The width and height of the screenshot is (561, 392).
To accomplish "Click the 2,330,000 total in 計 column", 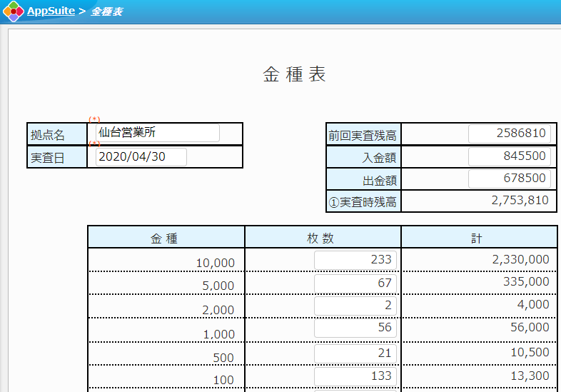I will tap(520, 260).
